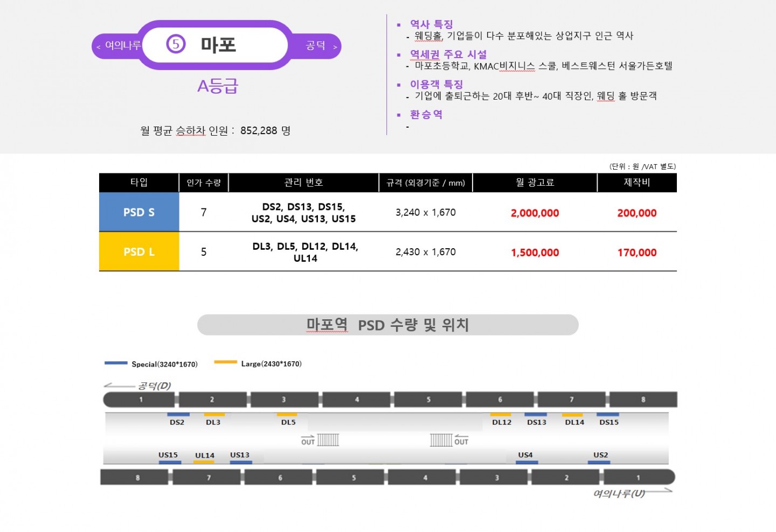Screen dimensions: 776x532
Task: Click the 역세권 주요 시설 heading
Action: point(448,54)
